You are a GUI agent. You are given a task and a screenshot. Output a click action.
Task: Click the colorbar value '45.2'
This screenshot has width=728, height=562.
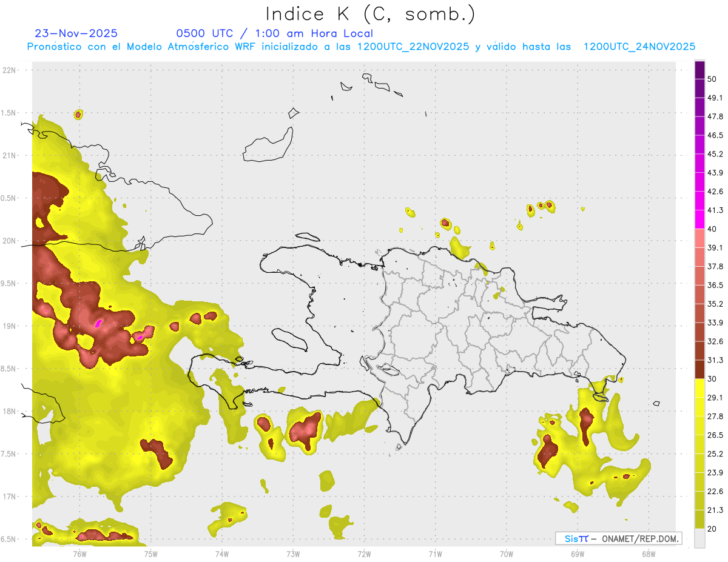(x=715, y=154)
